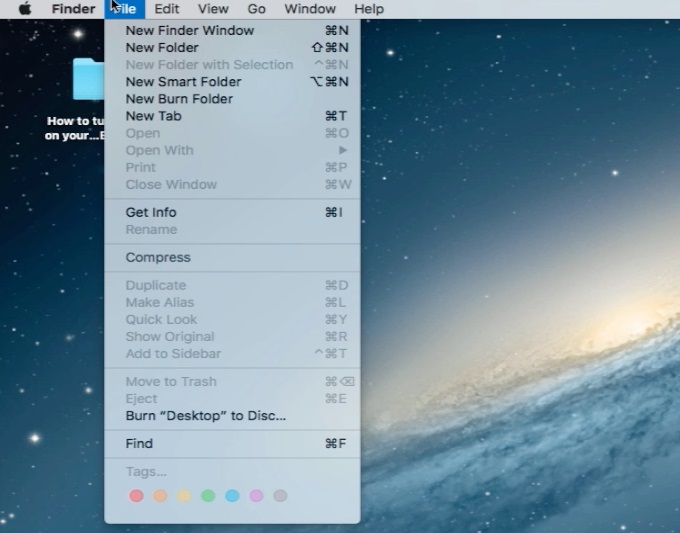The image size is (680, 533).
Task: Click the dimmed Duplicate item
Action: pos(232,285)
